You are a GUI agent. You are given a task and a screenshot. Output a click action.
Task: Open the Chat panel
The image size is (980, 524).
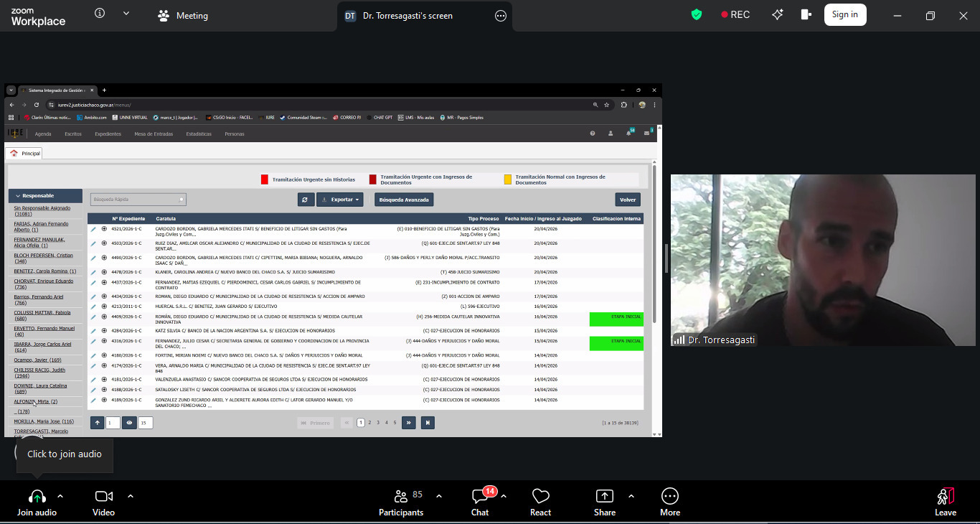pos(480,502)
